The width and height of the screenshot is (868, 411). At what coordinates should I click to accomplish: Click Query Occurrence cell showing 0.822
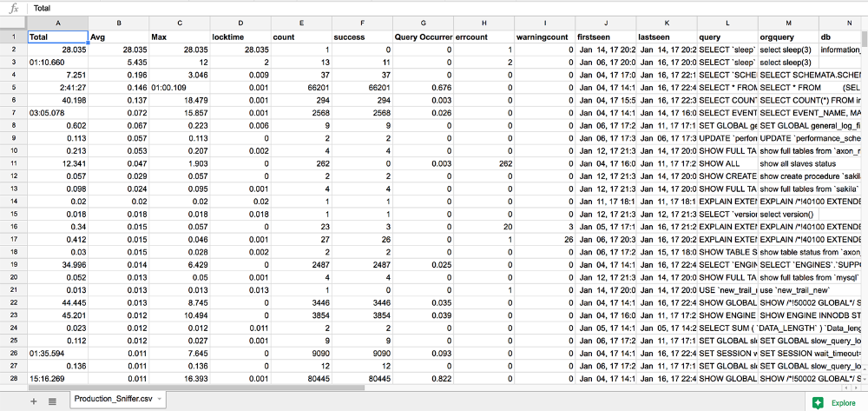click(423, 378)
